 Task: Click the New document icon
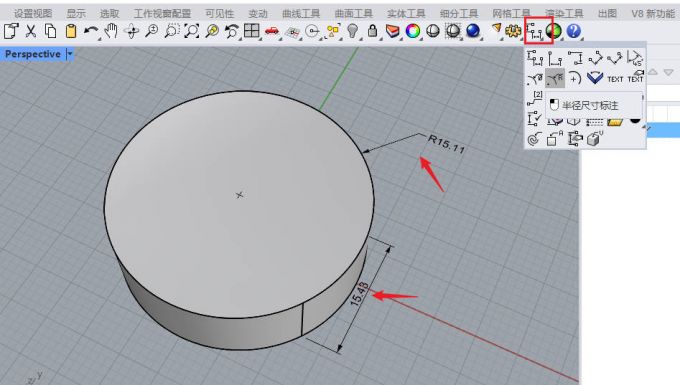[x=11, y=31]
